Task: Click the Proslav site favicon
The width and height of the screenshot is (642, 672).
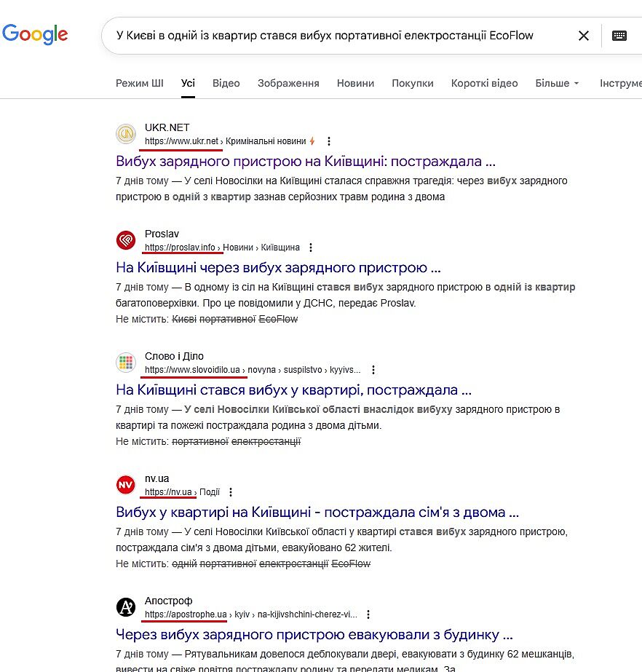Action: coord(126,240)
